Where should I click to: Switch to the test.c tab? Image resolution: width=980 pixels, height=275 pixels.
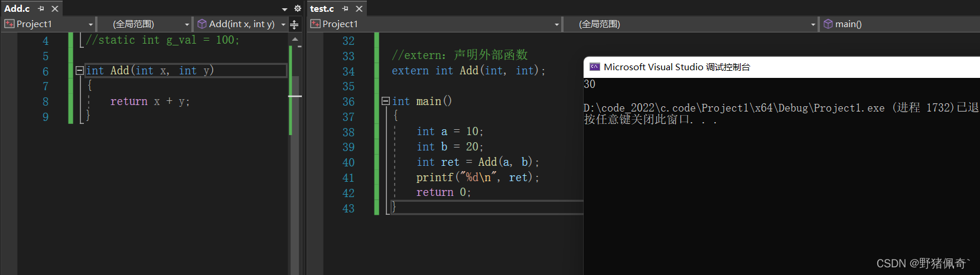(x=322, y=9)
